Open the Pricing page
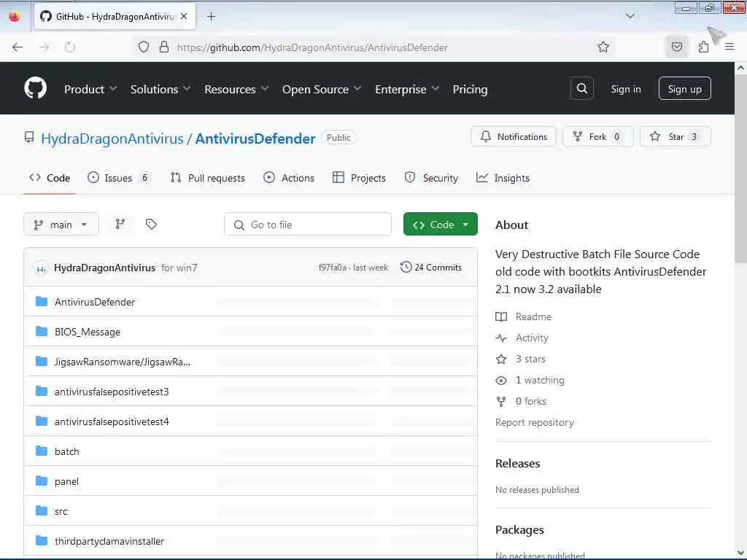 [470, 89]
